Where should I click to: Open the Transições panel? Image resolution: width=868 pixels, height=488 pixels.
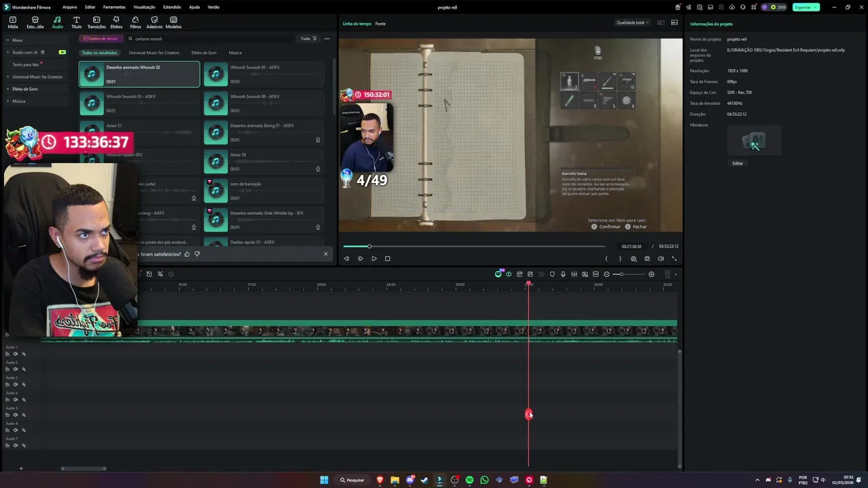pyautogui.click(x=96, y=22)
